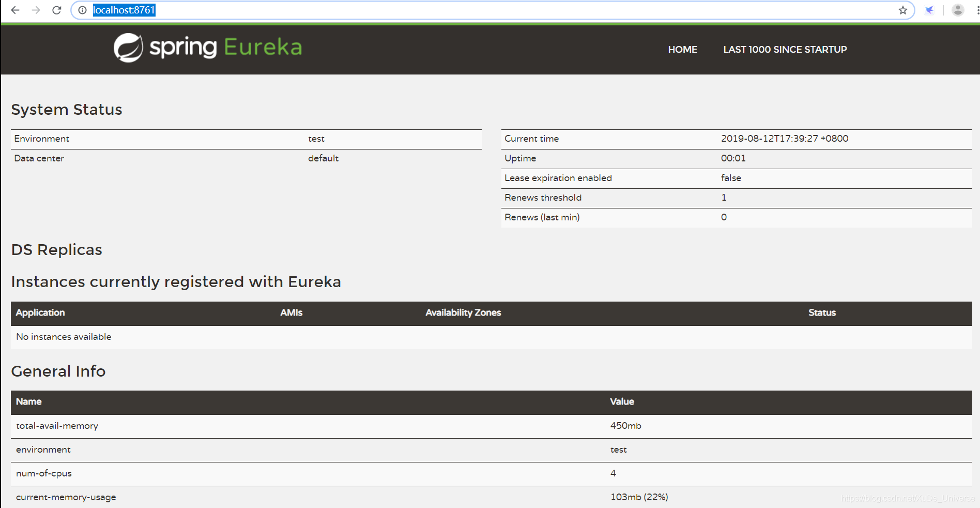This screenshot has height=508, width=980.
Task: Select the environment row name in General Info
Action: (43, 450)
